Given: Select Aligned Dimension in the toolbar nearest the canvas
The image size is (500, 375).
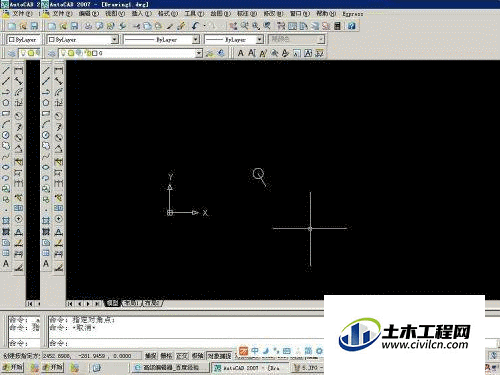Looking at the screenshot, I should pos(58,81).
